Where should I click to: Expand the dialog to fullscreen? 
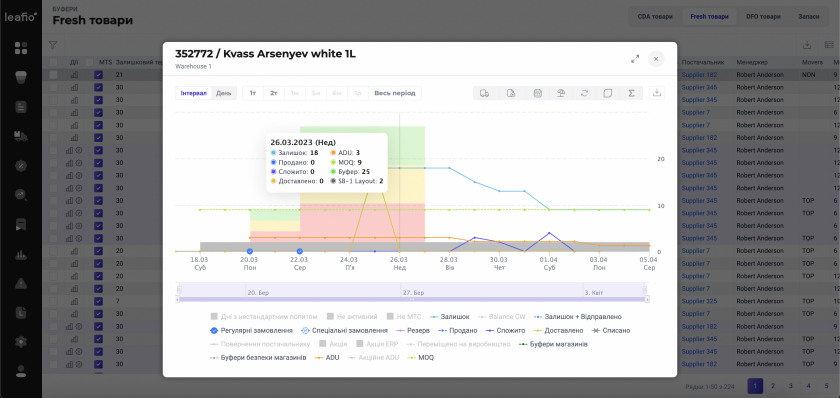click(635, 59)
